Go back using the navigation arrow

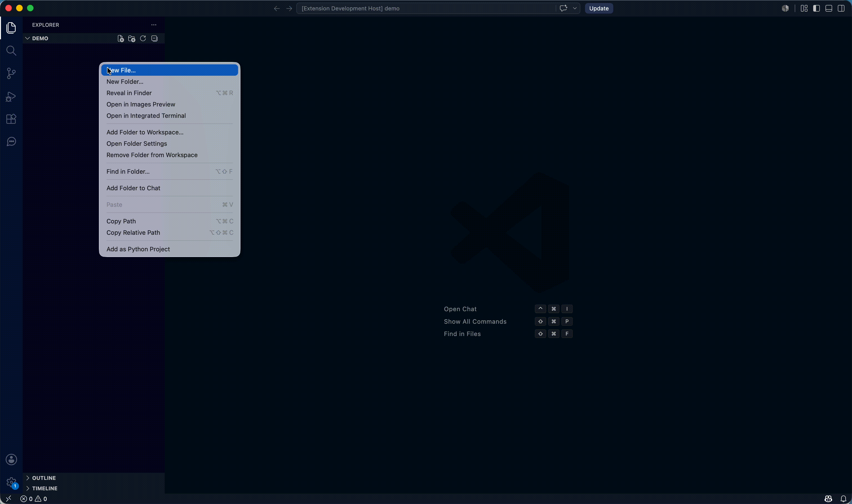coord(277,9)
